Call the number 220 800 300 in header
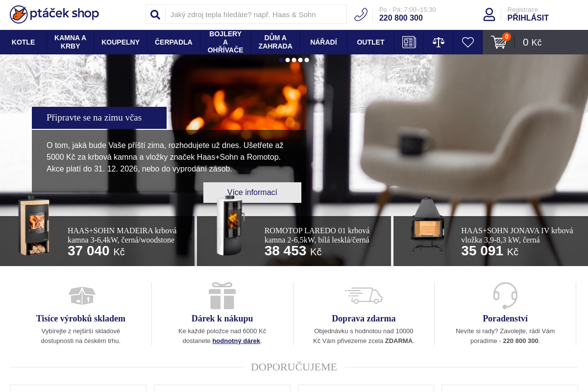This screenshot has height=392, width=588. pyautogui.click(x=401, y=18)
